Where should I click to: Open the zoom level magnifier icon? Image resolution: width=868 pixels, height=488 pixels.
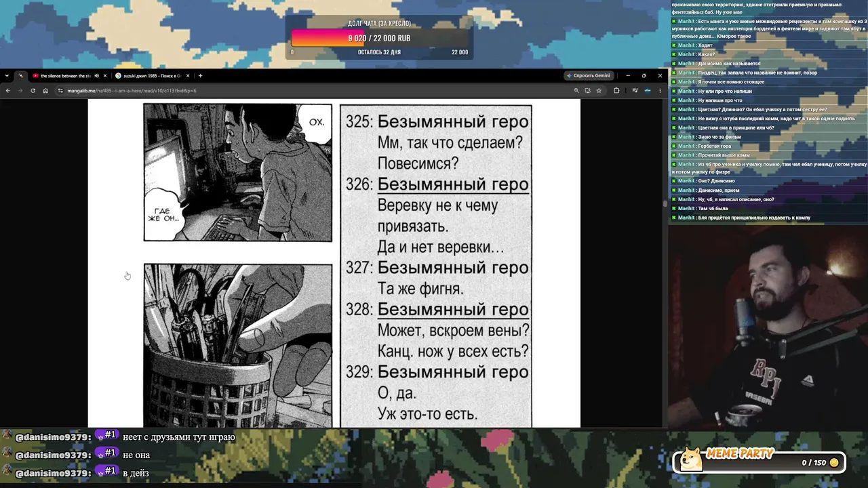(x=576, y=90)
